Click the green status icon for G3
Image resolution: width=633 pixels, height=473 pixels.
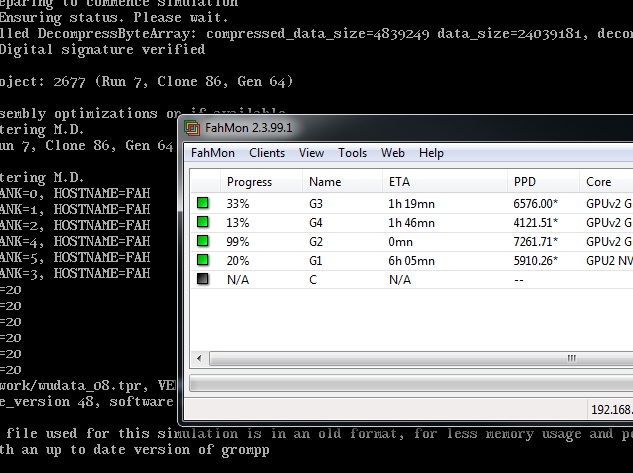[x=203, y=203]
